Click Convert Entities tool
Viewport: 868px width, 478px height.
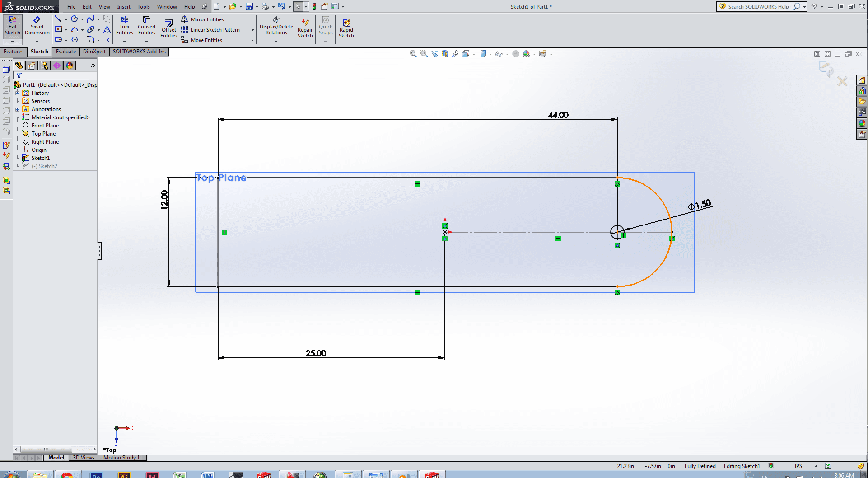pos(147,26)
